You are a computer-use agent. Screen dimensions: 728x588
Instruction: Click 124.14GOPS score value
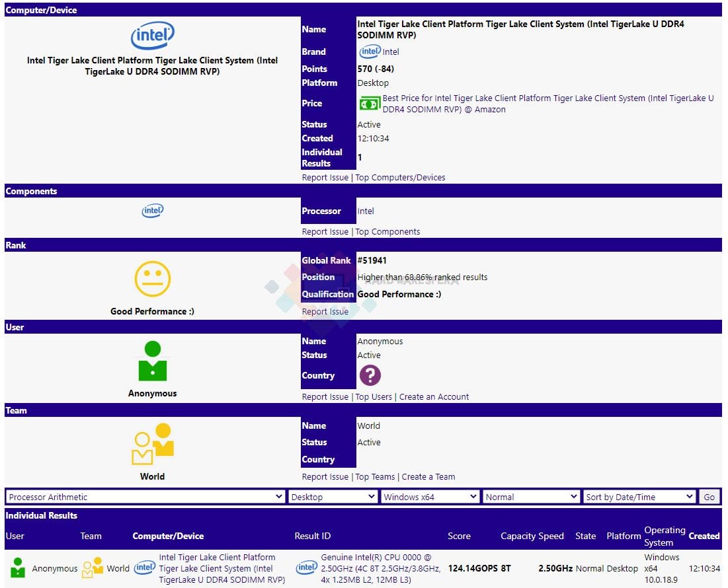473,569
